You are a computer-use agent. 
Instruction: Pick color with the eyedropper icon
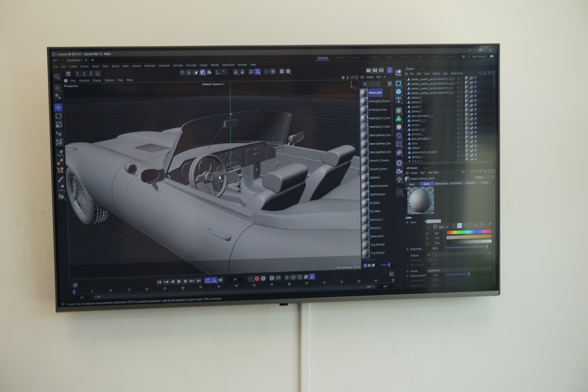point(489,225)
